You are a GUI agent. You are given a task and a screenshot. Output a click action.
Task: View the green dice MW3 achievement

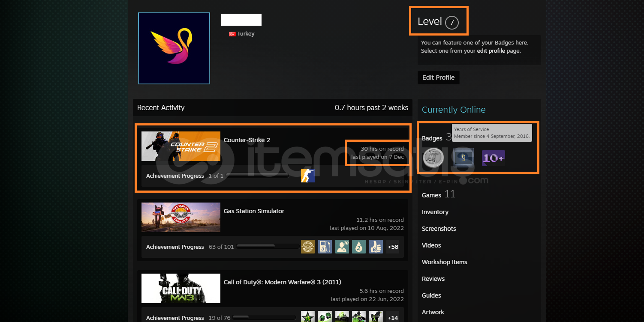click(x=325, y=317)
